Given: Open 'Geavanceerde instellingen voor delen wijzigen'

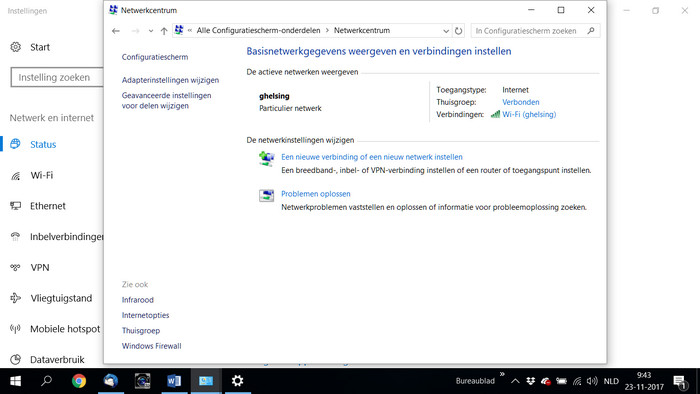Looking at the screenshot, I should point(167,100).
